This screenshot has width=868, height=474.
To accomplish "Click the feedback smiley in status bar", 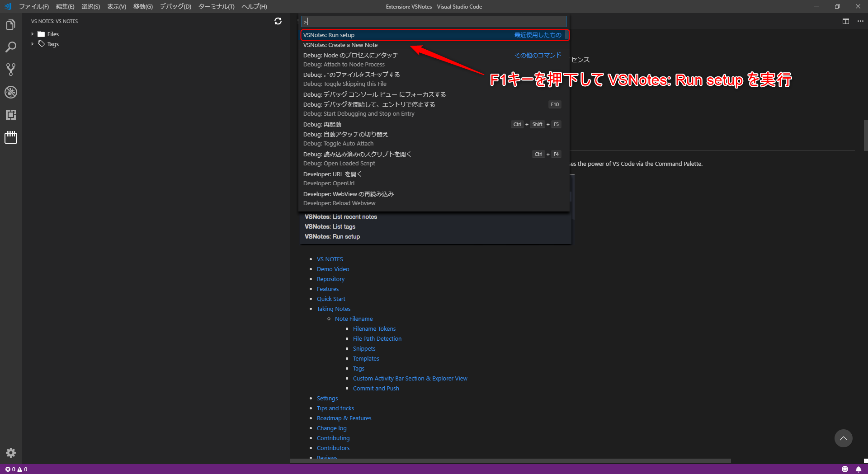I will pyautogui.click(x=844, y=469).
